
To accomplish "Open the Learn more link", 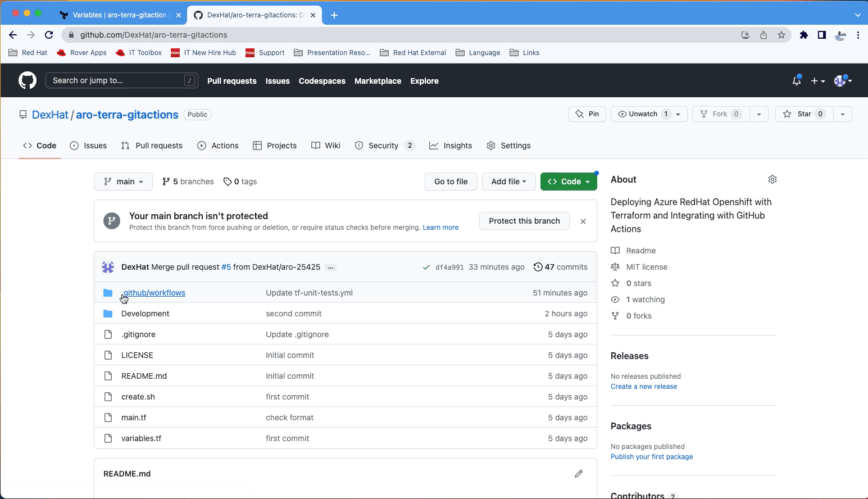I will click(x=440, y=228).
